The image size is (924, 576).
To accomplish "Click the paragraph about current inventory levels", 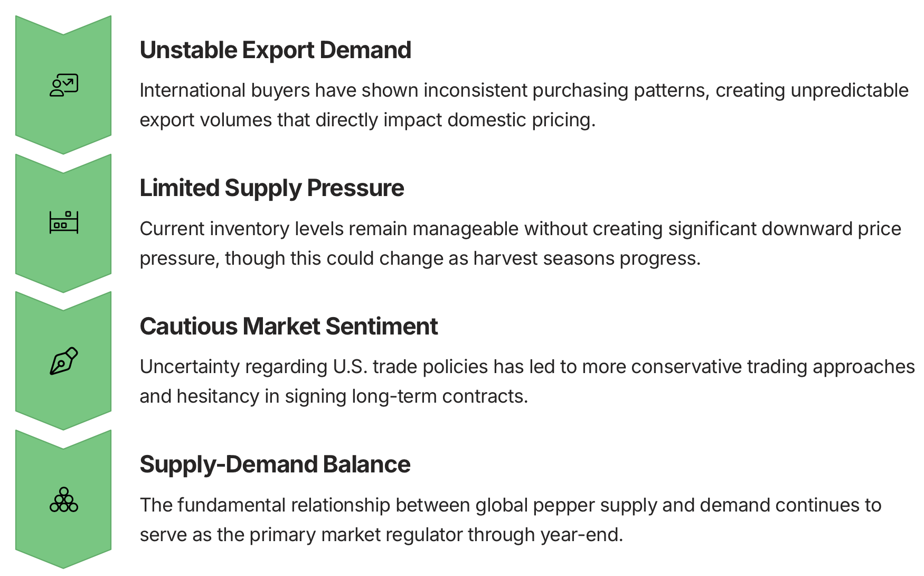I will (520, 244).
